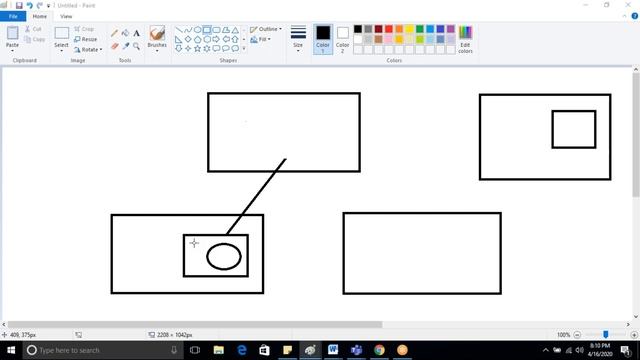This screenshot has height=360, width=640.
Task: Choose the Triangle shape
Action: [x=235, y=30]
